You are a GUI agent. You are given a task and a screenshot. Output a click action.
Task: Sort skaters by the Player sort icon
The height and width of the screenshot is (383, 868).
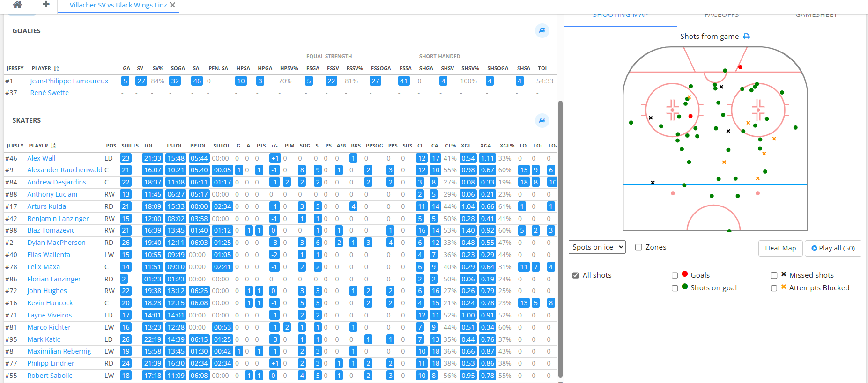[53, 146]
